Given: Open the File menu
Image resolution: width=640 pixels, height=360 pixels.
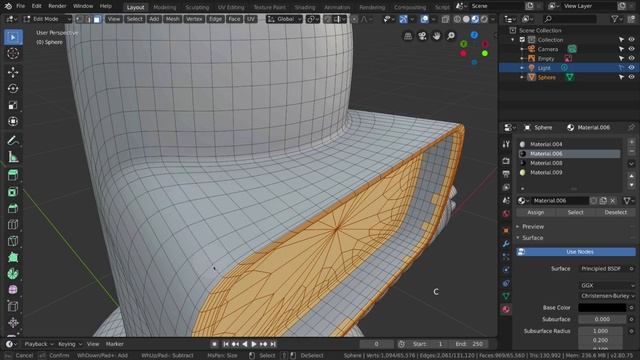Looking at the screenshot, I should [x=20, y=6].
